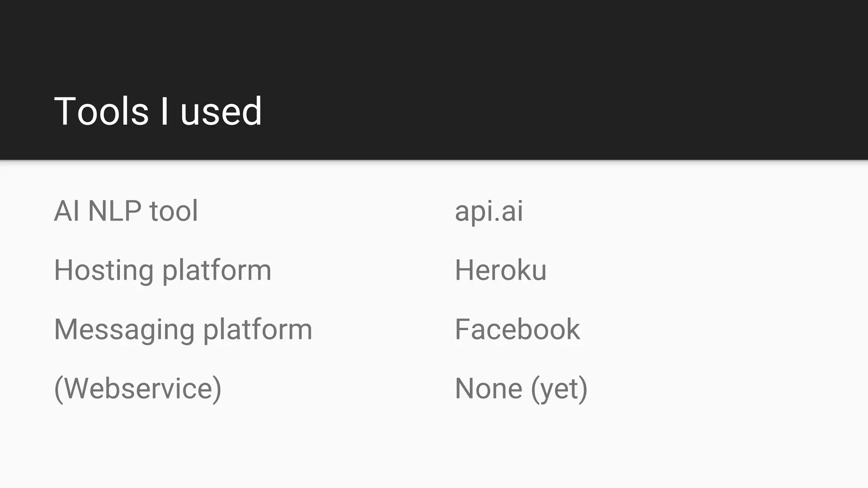Viewport: 868px width, 488px height.
Task: Select the "Hosting platform" label
Action: [x=162, y=270]
